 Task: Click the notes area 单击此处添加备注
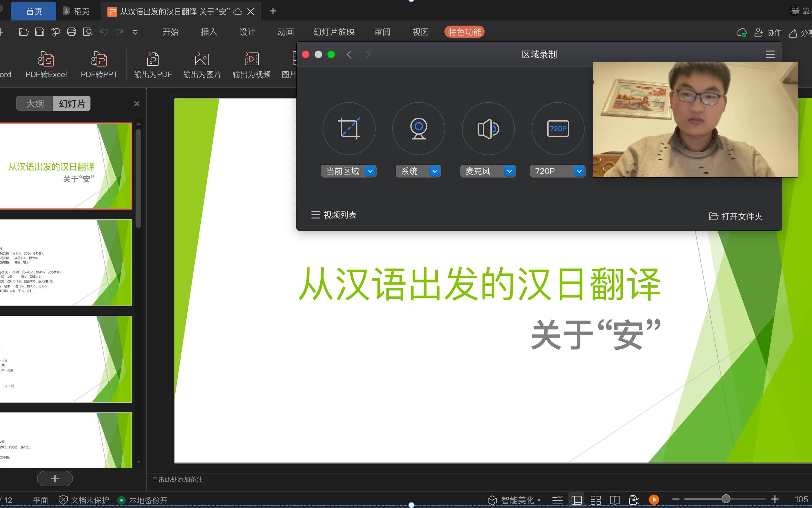[x=177, y=480]
